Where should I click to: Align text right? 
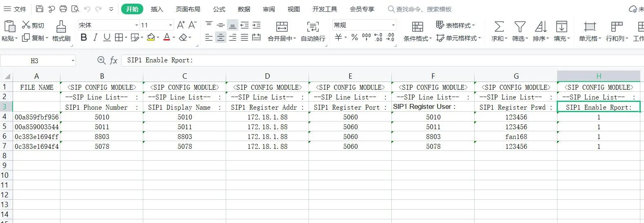(x=233, y=38)
